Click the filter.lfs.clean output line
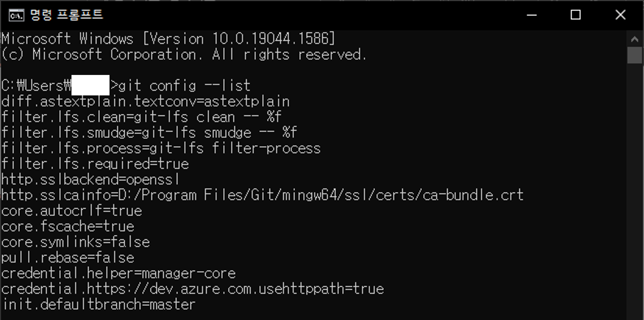 [x=141, y=117]
